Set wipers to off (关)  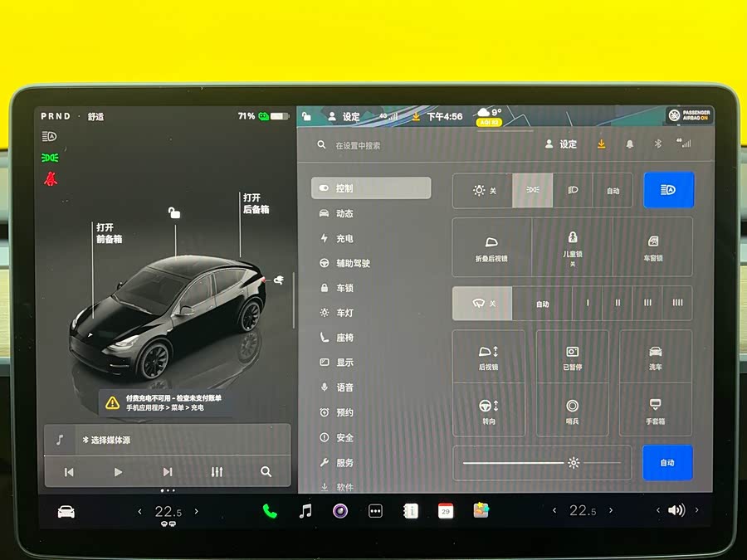click(x=482, y=304)
